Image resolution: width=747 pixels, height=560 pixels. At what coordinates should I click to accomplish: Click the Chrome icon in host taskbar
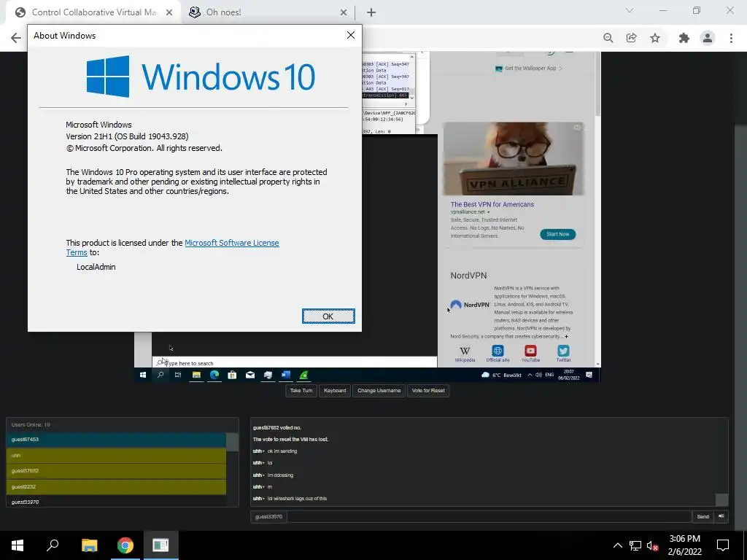click(x=125, y=545)
